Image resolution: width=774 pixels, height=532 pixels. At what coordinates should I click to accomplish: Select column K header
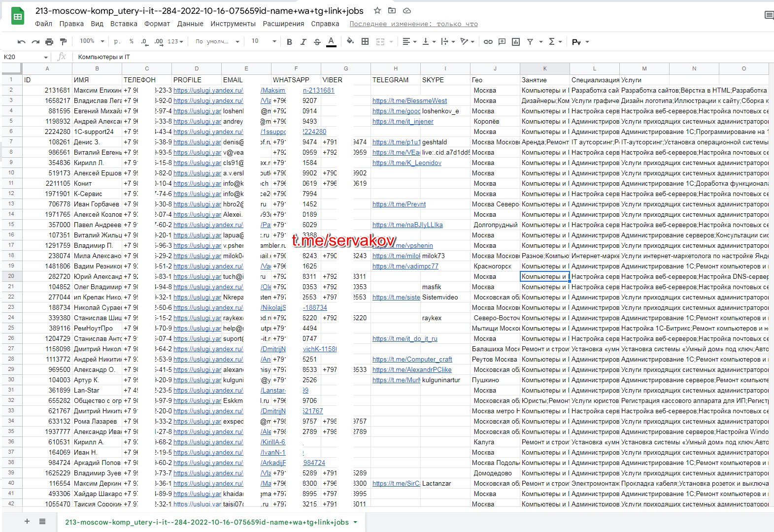pyautogui.click(x=545, y=68)
